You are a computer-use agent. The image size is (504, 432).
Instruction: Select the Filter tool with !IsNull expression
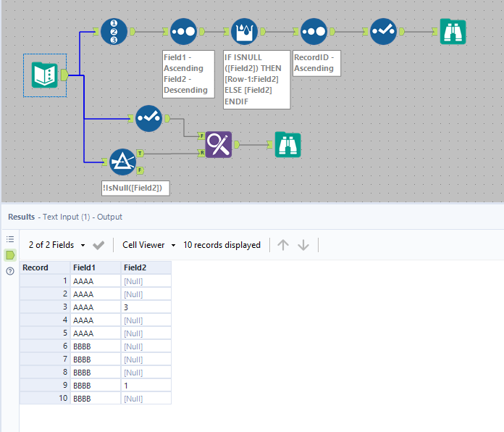[x=122, y=162]
